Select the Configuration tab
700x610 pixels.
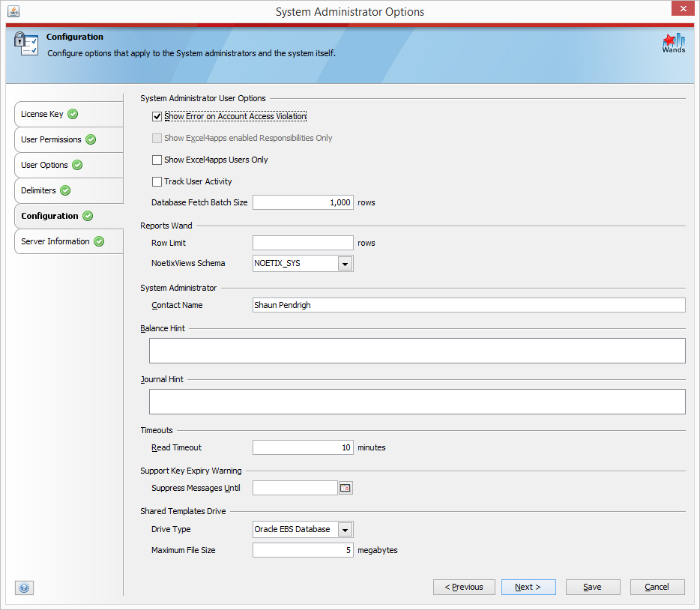tap(69, 216)
